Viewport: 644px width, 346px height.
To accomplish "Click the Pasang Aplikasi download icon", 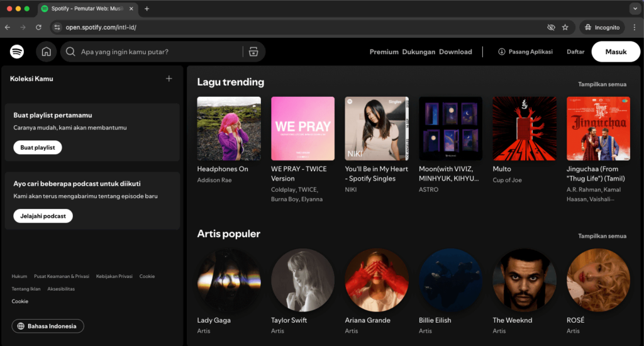I will [502, 52].
